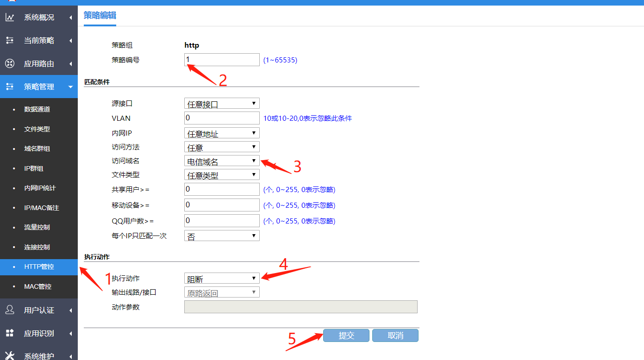Click the VLAN input field

[222, 118]
